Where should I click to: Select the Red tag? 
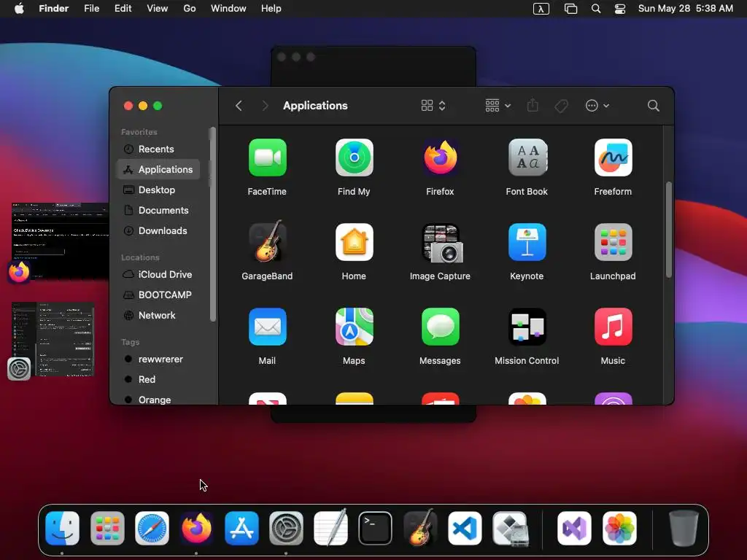[x=158, y=379]
